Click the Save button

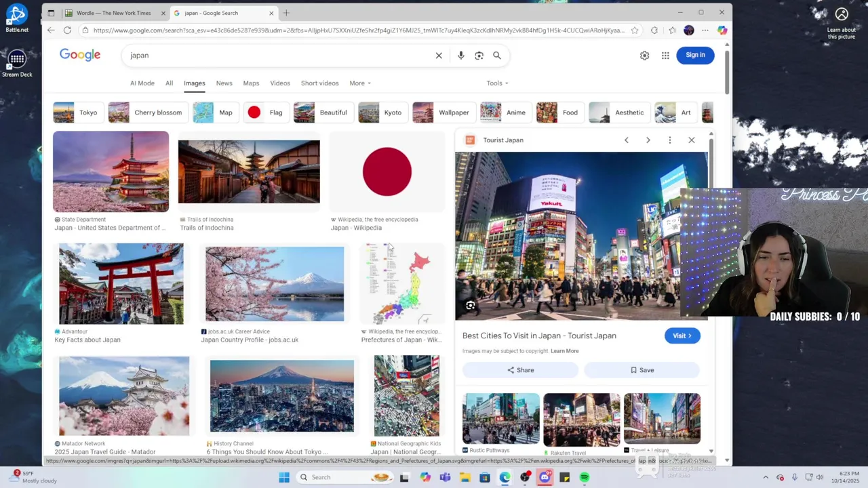642,370
